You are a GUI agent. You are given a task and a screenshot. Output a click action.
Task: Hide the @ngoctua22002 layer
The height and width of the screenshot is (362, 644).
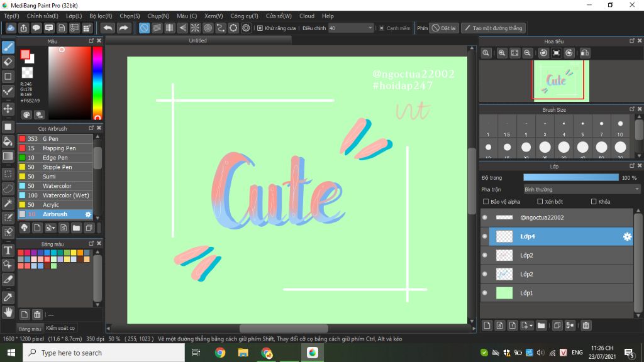[485, 217]
